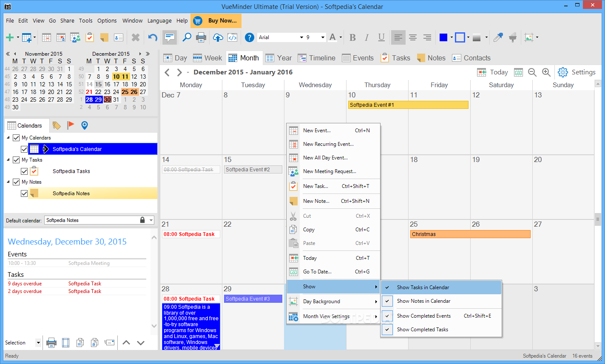Viewport: 605px width, 364px height.
Task: Collapse the My Calendars tree group
Action: pyautogui.click(x=8, y=138)
